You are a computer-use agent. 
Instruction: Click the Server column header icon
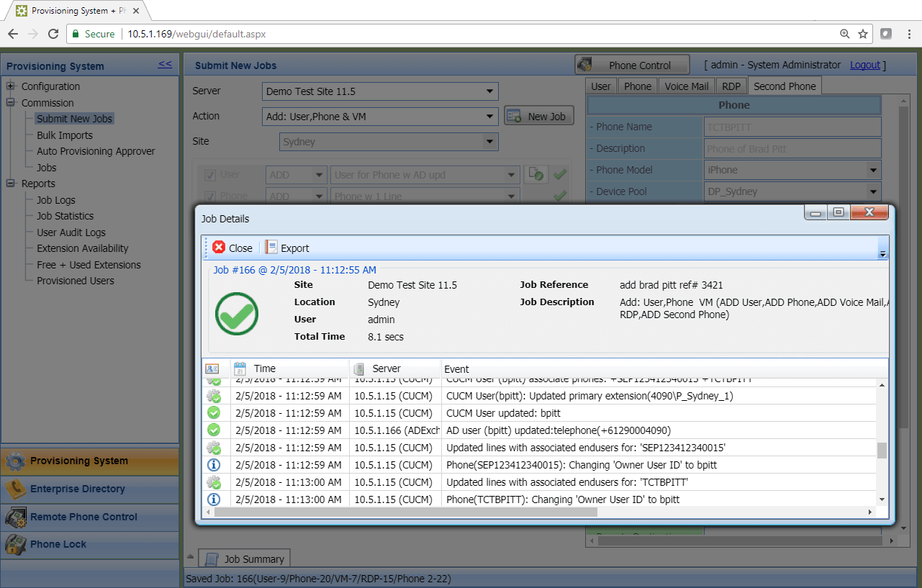click(359, 368)
